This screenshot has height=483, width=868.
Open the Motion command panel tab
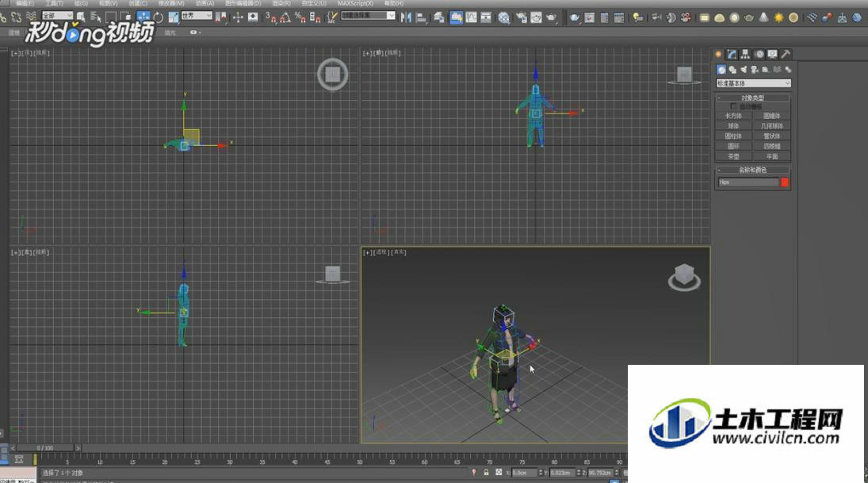point(759,54)
